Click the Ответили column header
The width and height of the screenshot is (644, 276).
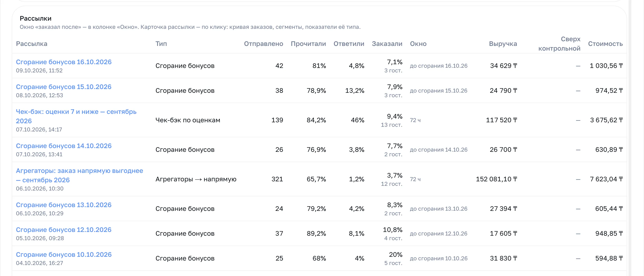pos(349,44)
